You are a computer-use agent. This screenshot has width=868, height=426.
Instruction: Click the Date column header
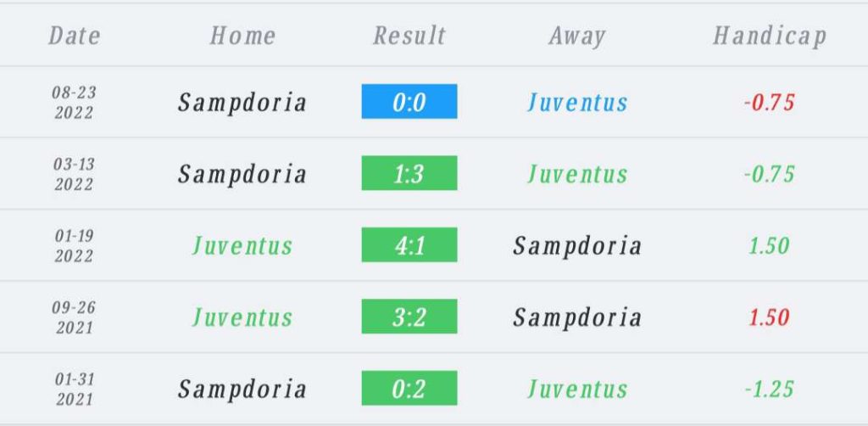[75, 36]
